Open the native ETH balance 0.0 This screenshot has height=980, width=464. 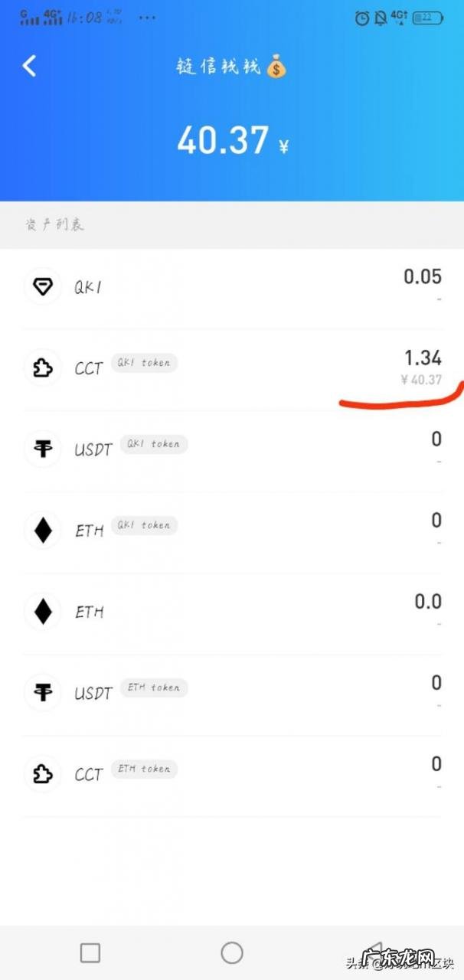coord(428,602)
